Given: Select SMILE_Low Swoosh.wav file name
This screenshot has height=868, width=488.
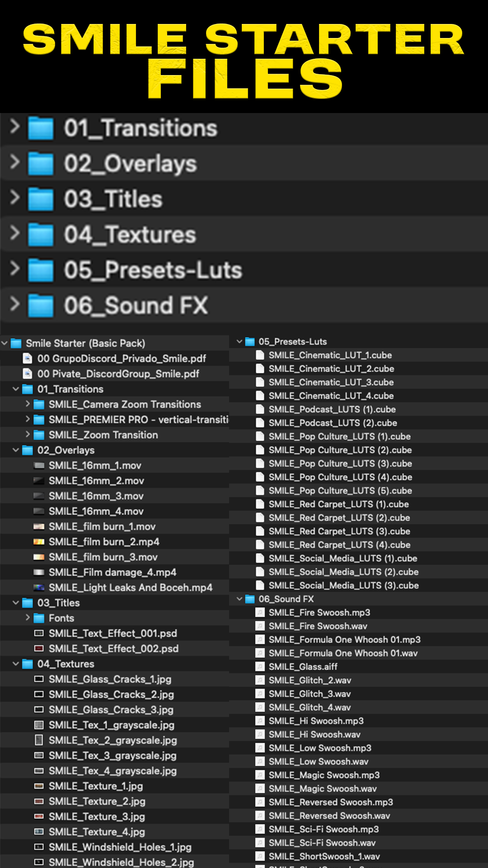Looking at the screenshot, I should (x=319, y=762).
